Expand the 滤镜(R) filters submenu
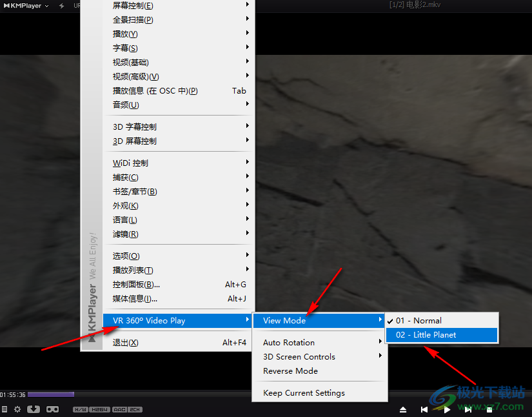Viewport: 532px width, 417px height. coord(179,234)
